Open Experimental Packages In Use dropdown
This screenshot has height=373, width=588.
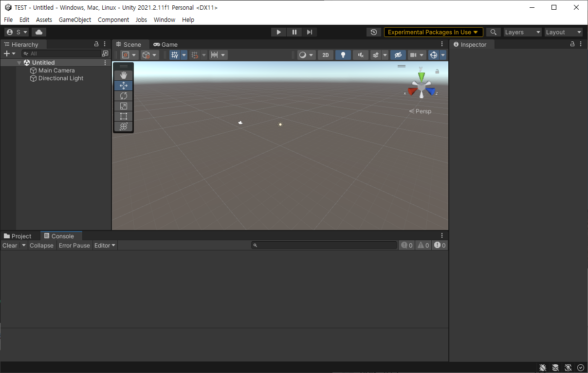point(433,32)
